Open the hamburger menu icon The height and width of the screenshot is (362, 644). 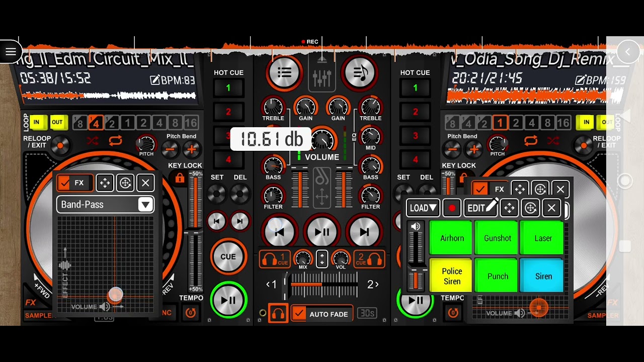tap(11, 52)
